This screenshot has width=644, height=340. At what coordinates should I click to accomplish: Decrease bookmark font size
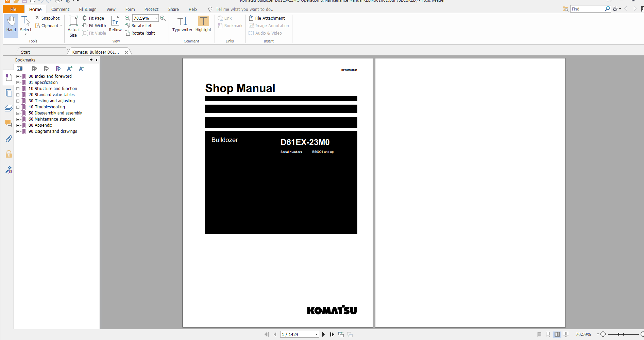coord(81,69)
